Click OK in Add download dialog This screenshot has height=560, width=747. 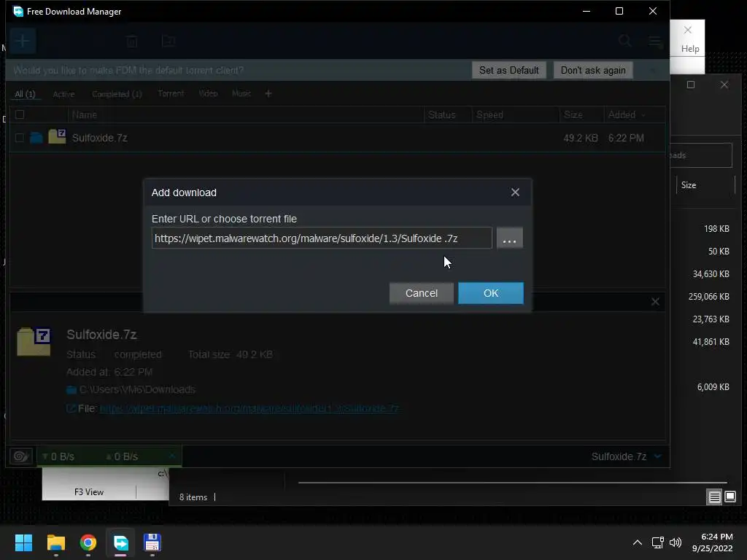491,293
